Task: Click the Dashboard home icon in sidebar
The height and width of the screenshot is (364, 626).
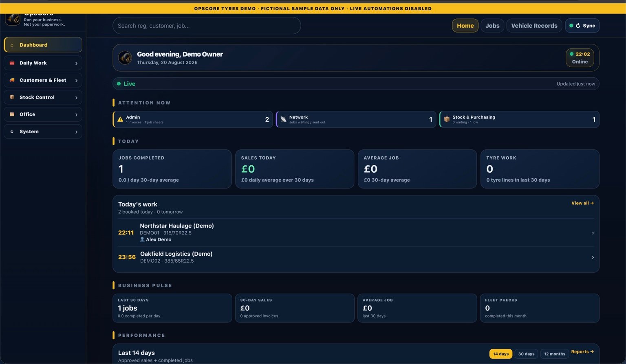Action: [12, 45]
